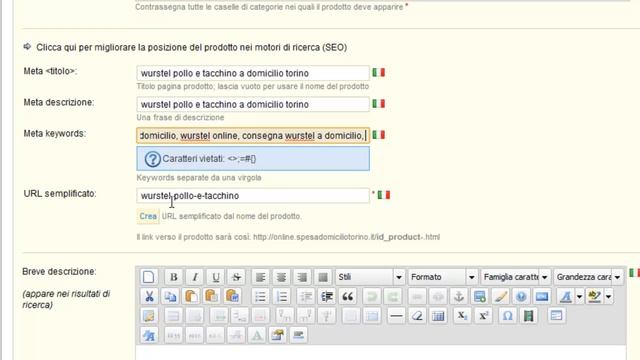
Task: Toggle fullscreen editor mode icon
Action: tap(556, 316)
